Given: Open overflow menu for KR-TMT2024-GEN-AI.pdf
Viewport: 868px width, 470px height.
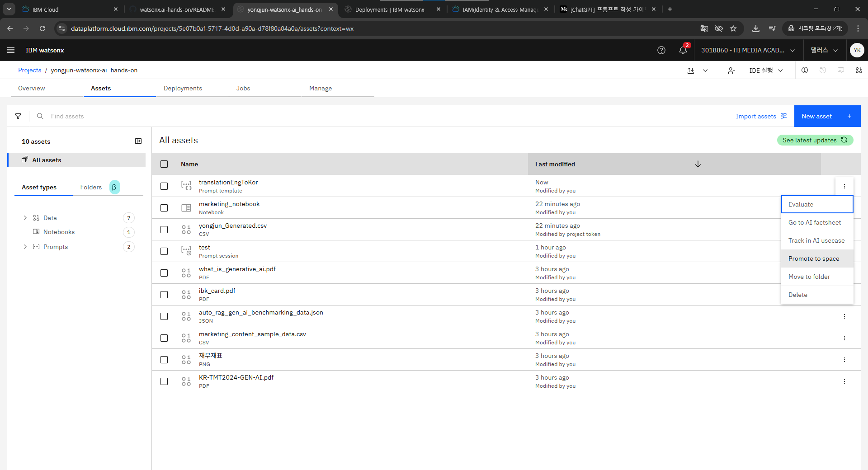Looking at the screenshot, I should [844, 381].
